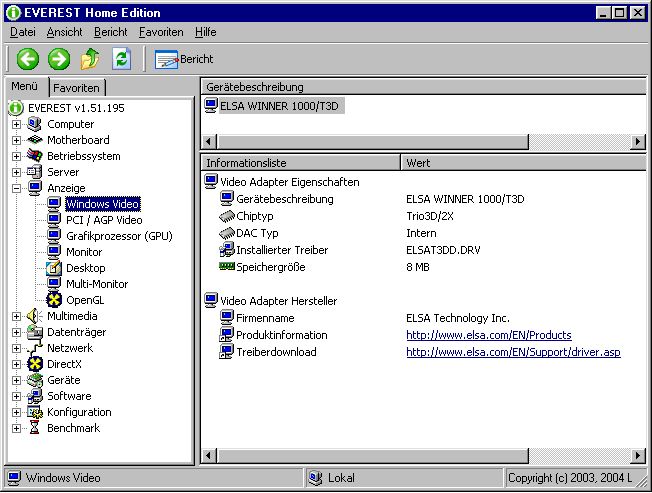Expand the Betriebssystem tree node
652x493 pixels.
point(16,156)
